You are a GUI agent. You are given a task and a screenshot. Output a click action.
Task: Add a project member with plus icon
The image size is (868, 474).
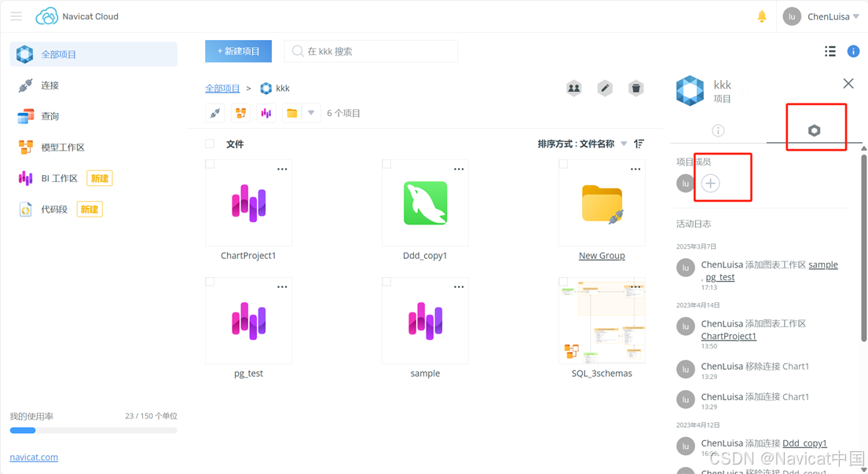coord(710,183)
